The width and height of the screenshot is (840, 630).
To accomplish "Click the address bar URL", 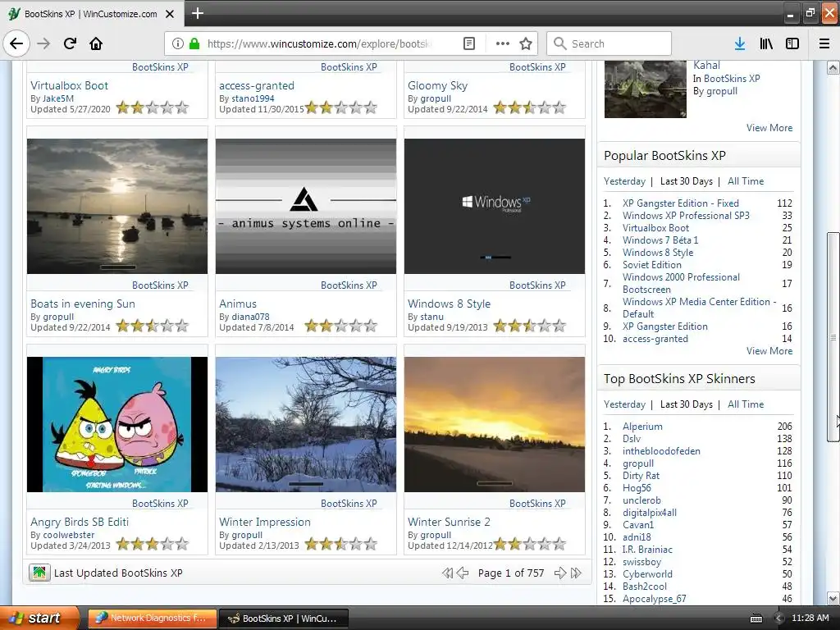I will pos(319,43).
